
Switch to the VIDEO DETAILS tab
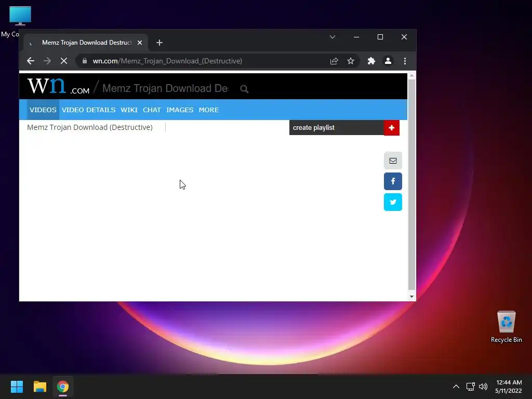coord(88,110)
